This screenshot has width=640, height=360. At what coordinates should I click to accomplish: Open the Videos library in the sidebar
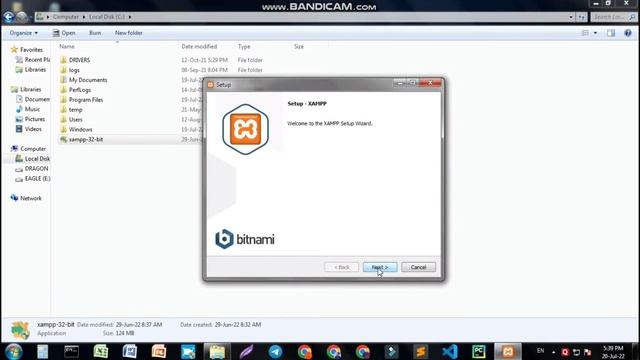click(33, 129)
